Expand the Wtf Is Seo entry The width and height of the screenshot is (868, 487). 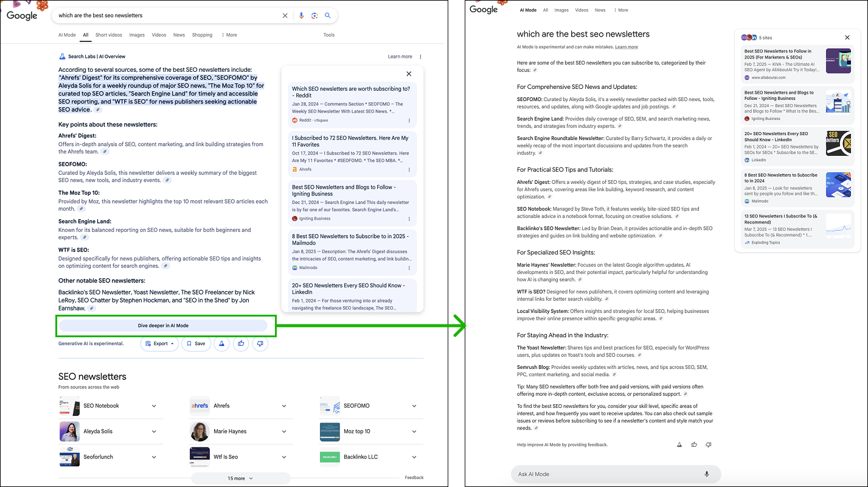click(x=284, y=457)
